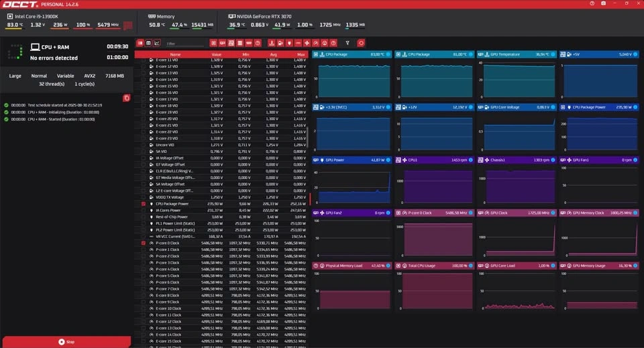644x348 pixels.
Task: Click the Memory summary header label
Action: point(166,16)
